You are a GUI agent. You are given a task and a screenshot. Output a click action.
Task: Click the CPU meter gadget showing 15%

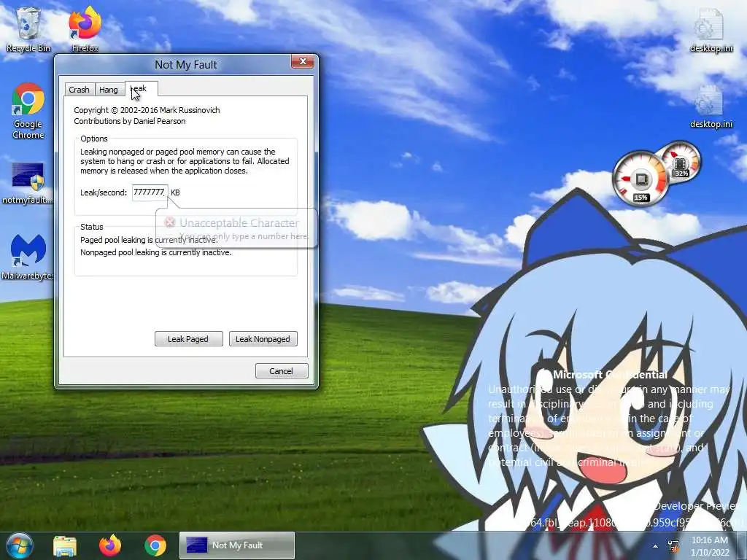640,179
